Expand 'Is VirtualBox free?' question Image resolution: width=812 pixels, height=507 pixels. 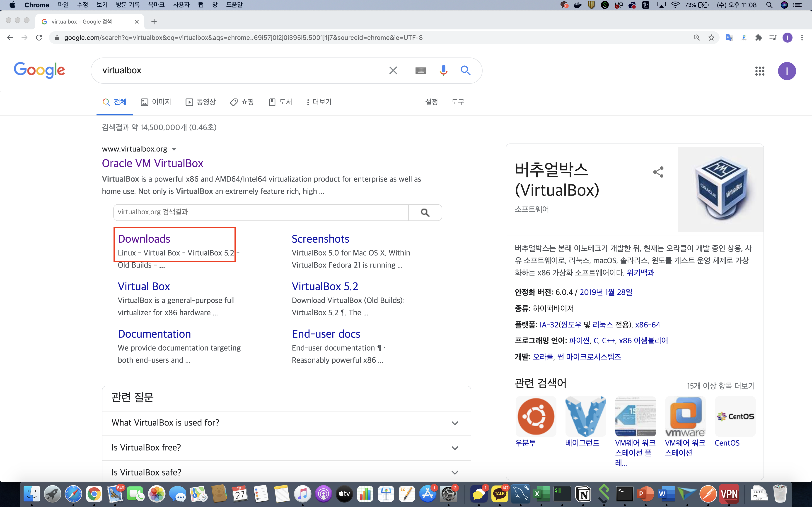(455, 448)
